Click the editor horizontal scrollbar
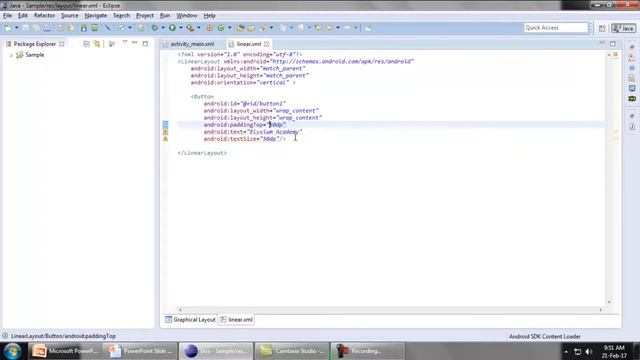Viewport: 640px width, 360px height. (x=390, y=310)
